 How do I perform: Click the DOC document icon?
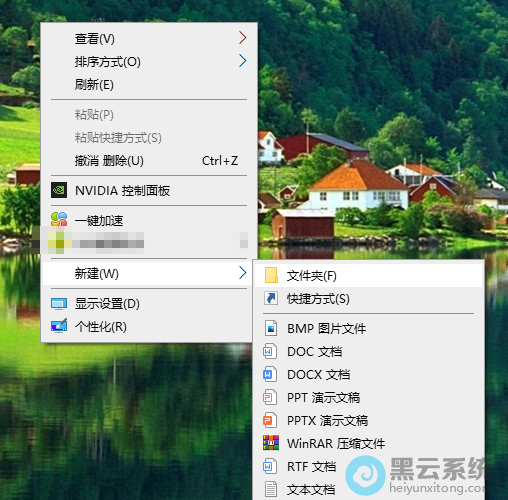270,351
